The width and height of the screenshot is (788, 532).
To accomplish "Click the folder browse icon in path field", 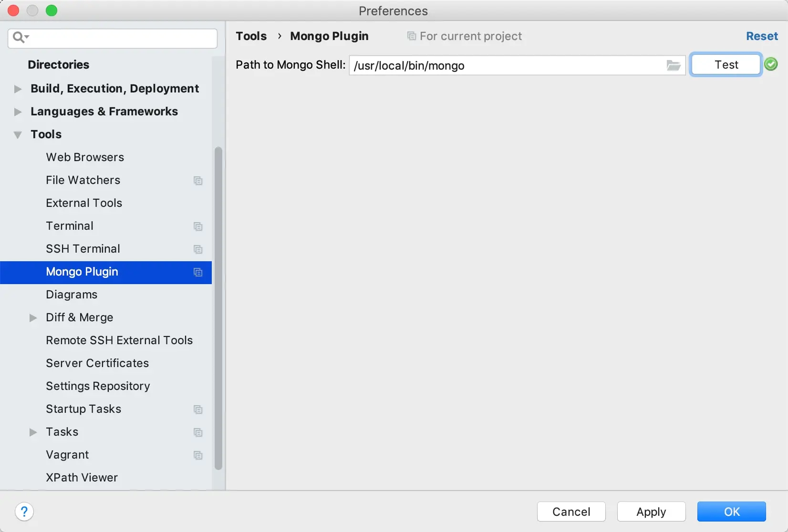I will point(673,65).
